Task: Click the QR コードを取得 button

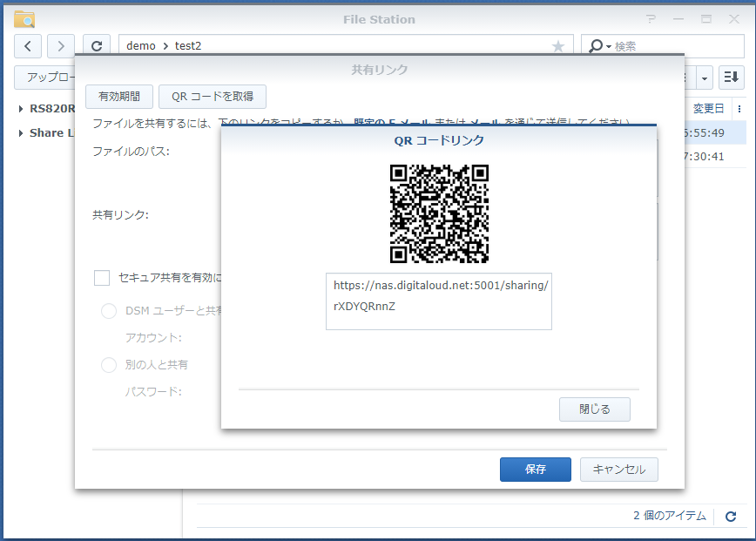Action: click(213, 97)
